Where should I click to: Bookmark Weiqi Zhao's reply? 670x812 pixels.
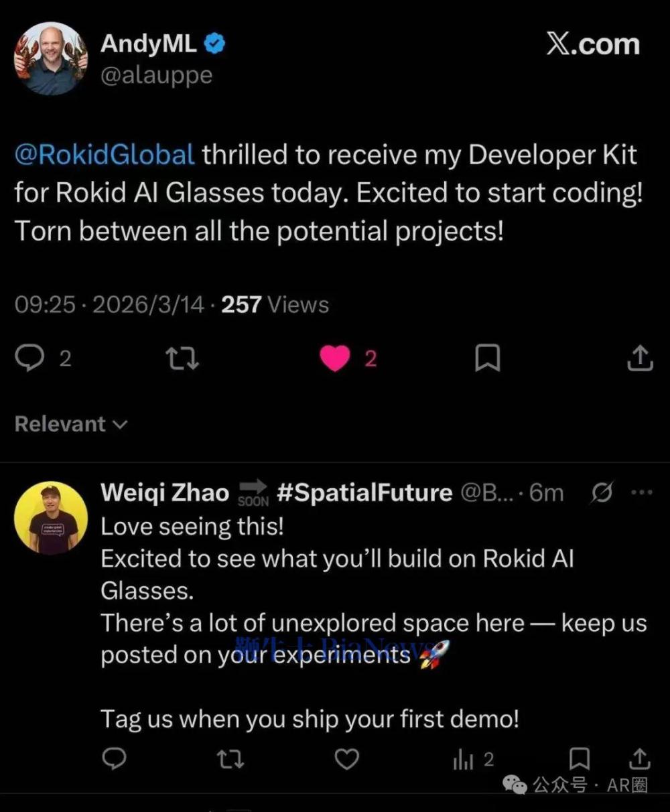(x=579, y=759)
